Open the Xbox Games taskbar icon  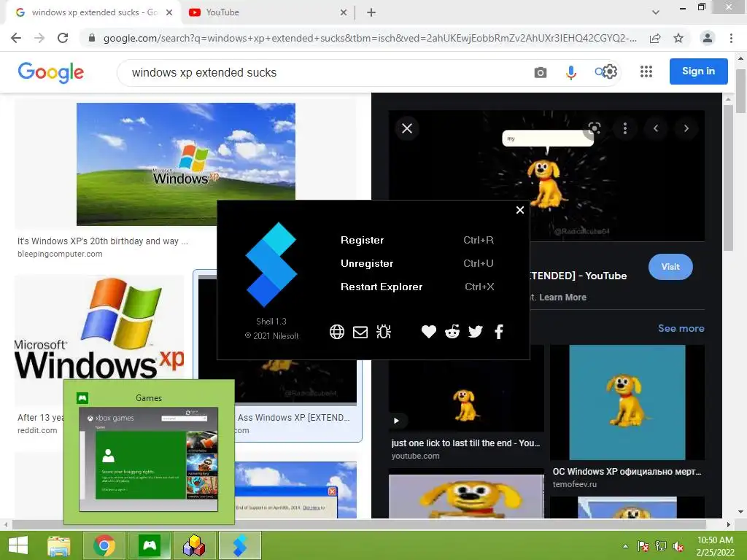coord(150,545)
